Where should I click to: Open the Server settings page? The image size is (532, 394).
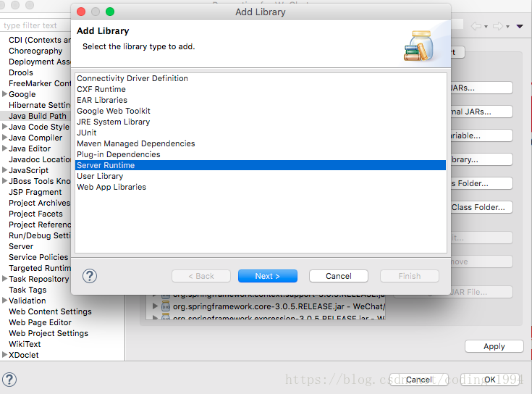[21, 246]
